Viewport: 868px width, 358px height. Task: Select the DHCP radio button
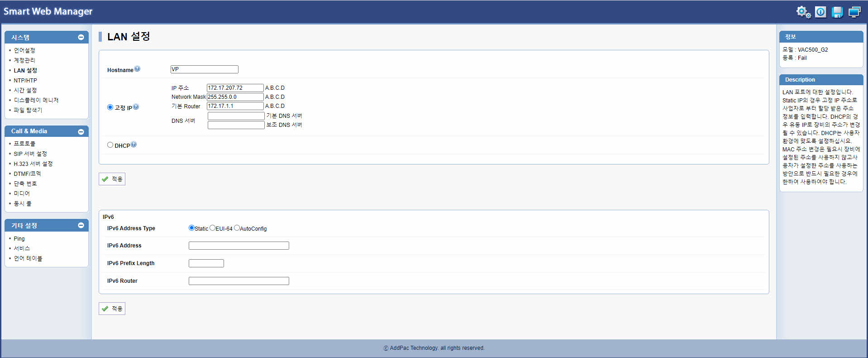click(x=110, y=145)
